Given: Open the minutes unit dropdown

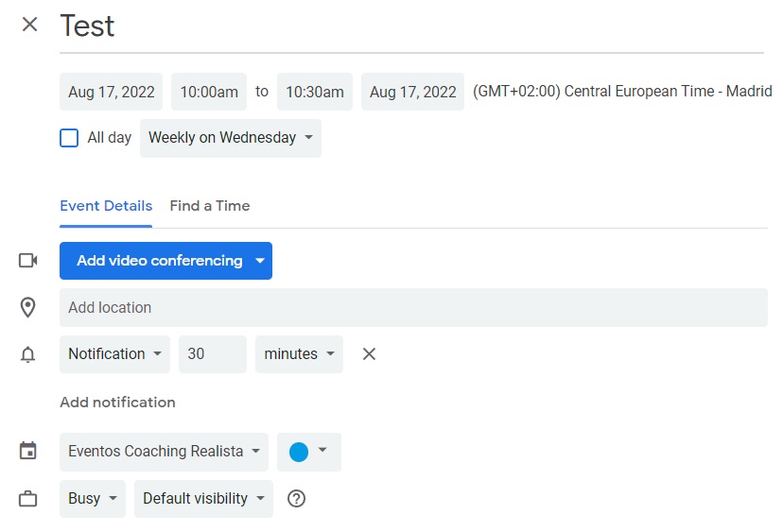Looking at the screenshot, I should pyautogui.click(x=299, y=354).
